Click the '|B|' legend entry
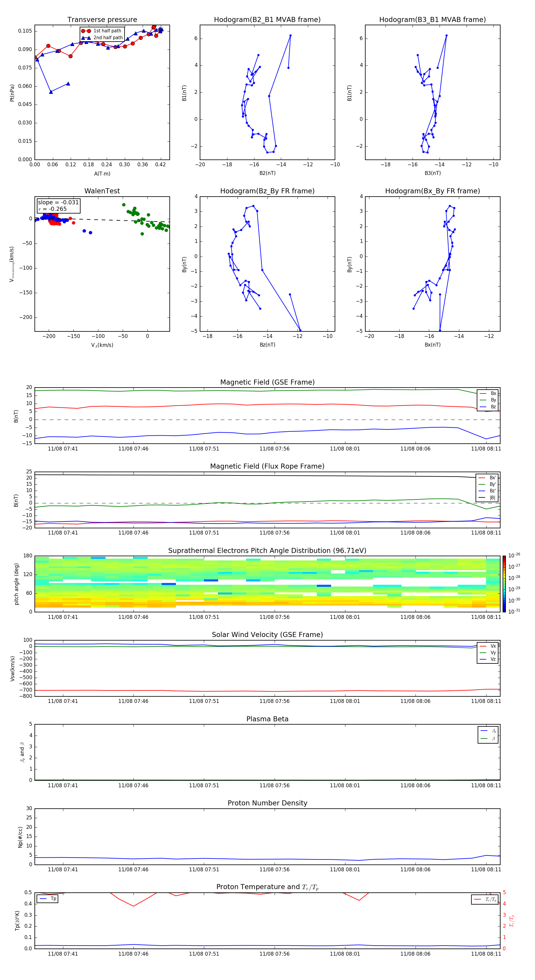535x980 pixels. click(x=487, y=498)
